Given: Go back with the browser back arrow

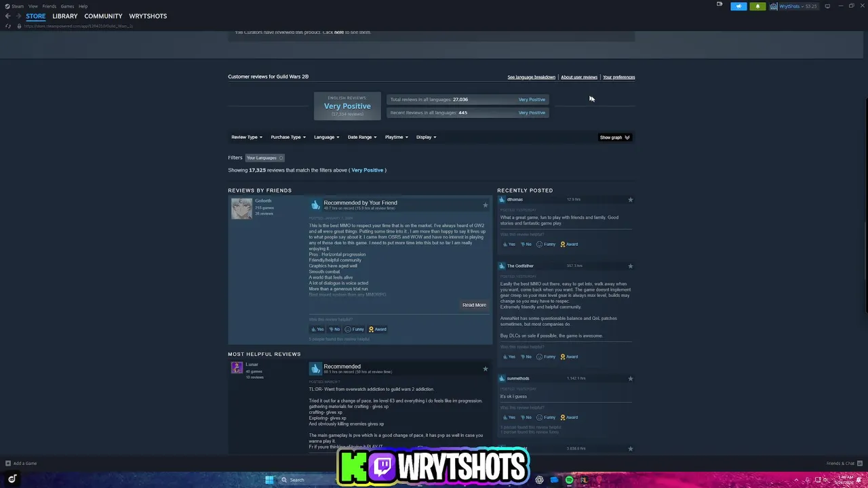Looking at the screenshot, I should click(7, 16).
